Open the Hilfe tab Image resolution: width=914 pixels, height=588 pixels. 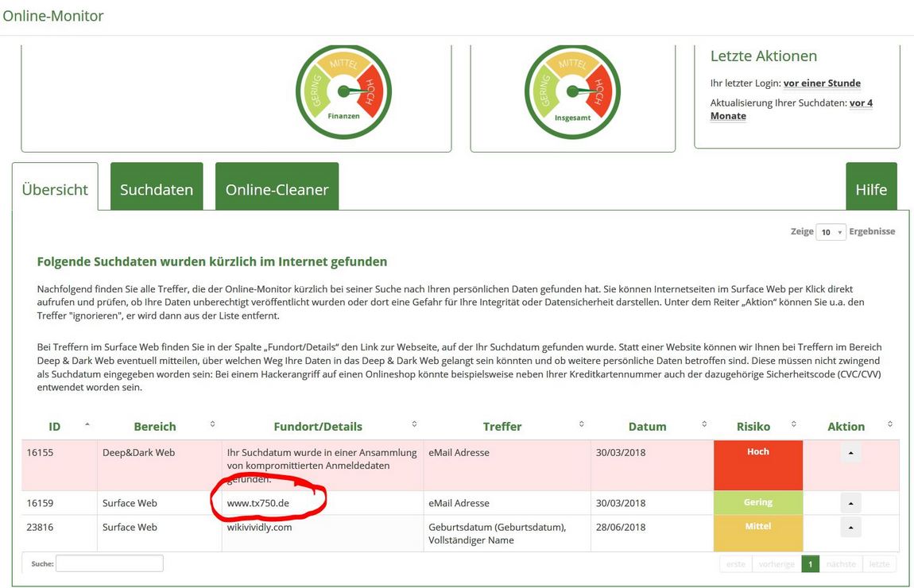(871, 189)
